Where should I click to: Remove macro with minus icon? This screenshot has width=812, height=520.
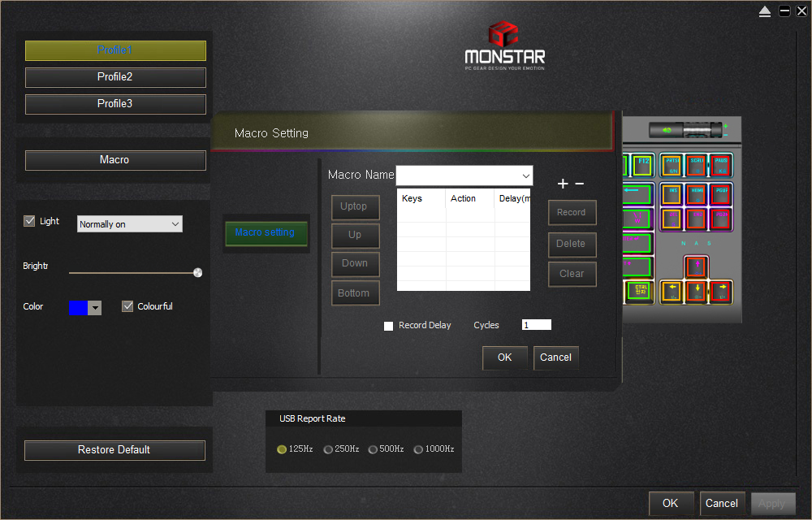580,184
